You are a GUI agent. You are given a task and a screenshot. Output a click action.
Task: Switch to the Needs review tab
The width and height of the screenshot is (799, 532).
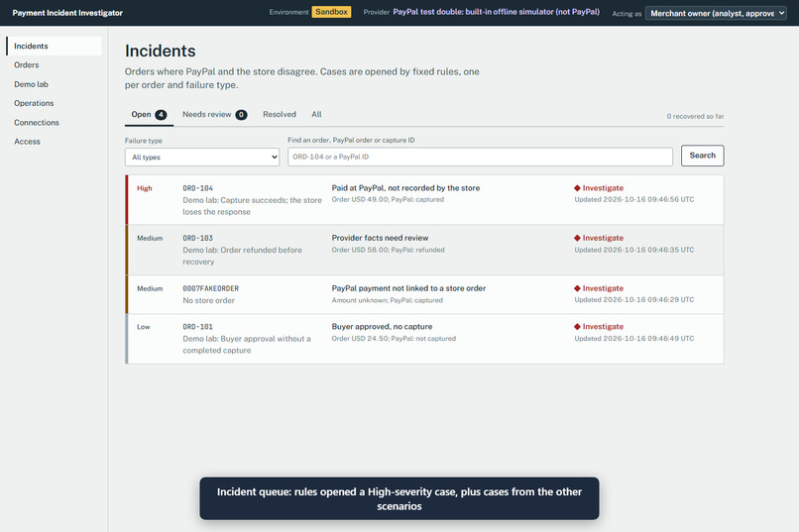pyautogui.click(x=214, y=115)
